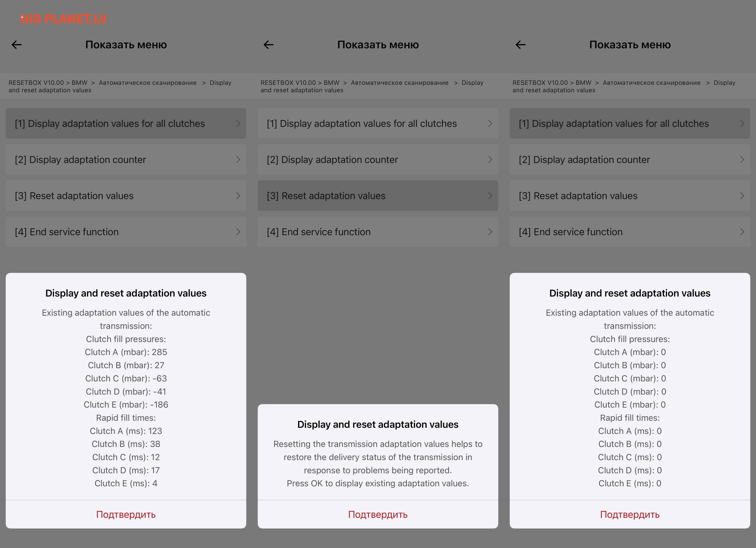Screen dimensions: 756x548
Task: Open Display adaptation counter in the middle panel
Action: (332, 160)
